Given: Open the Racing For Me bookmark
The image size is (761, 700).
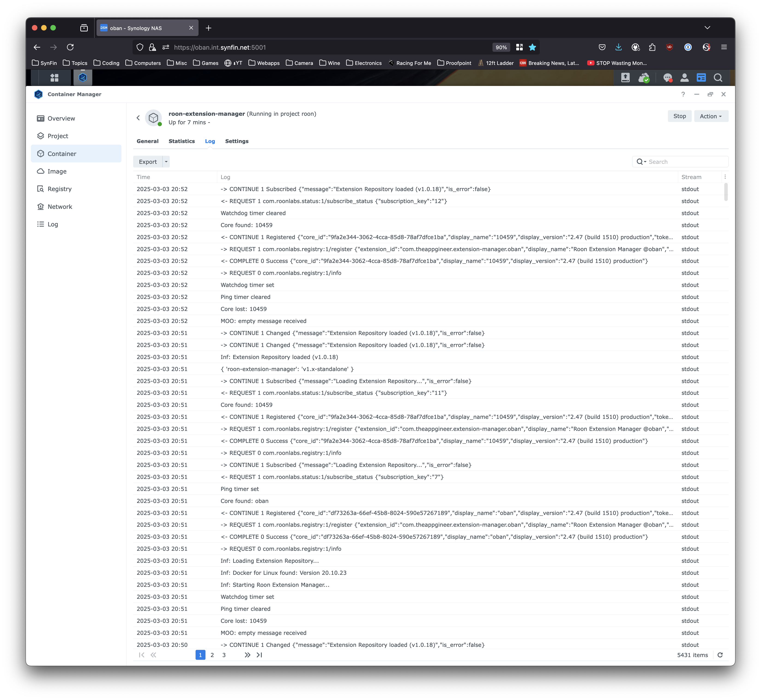Looking at the screenshot, I should pos(410,63).
